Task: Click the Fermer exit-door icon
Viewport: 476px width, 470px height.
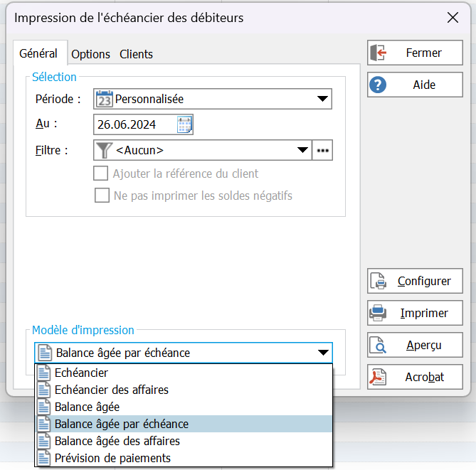Action: (x=378, y=53)
